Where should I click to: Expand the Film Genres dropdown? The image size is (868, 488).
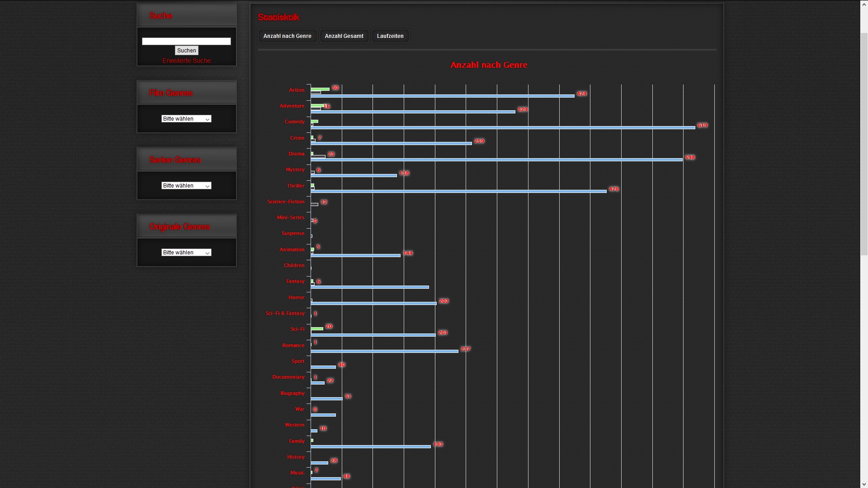tap(186, 119)
